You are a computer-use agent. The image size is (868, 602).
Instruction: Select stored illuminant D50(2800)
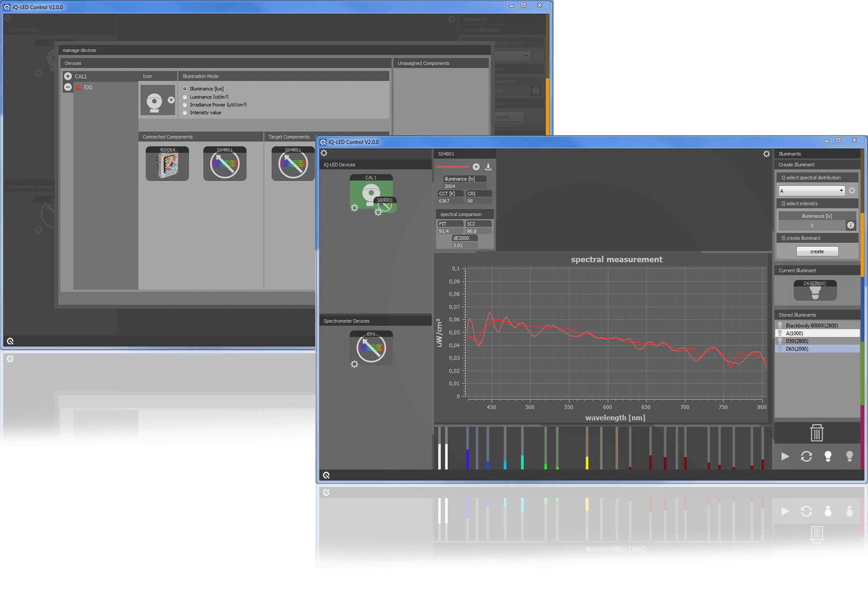pyautogui.click(x=817, y=341)
